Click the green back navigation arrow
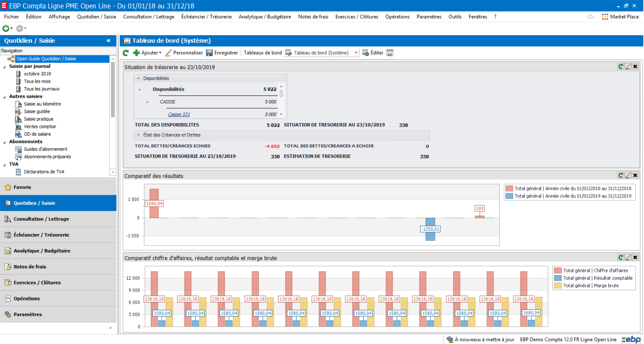Screen dimensions: 644x344 click(x=6, y=28)
